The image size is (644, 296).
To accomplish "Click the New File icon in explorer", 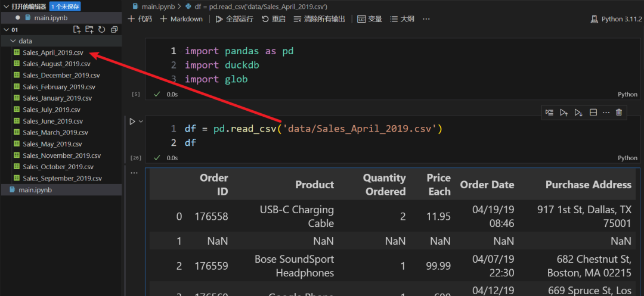I will click(x=77, y=30).
